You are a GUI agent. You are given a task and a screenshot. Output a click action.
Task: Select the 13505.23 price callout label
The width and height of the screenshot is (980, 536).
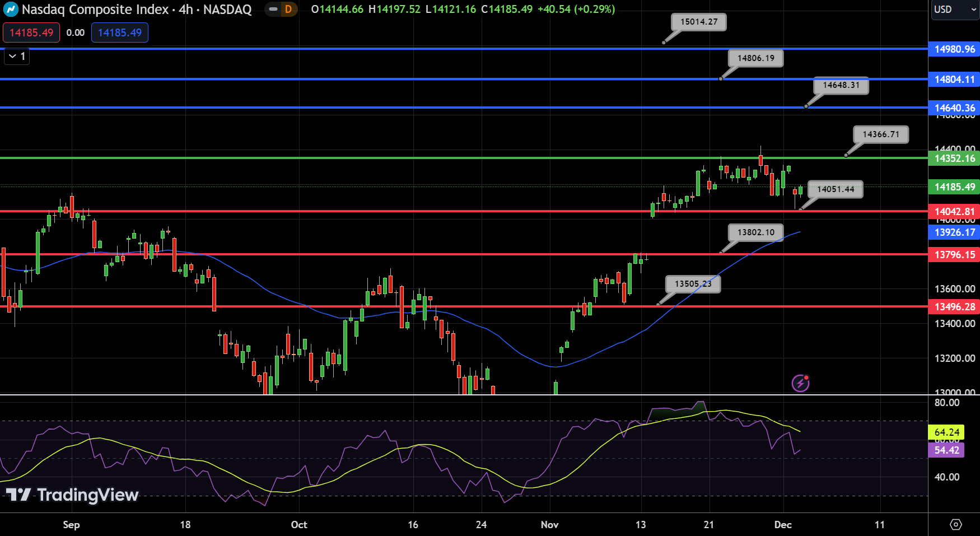pyautogui.click(x=693, y=284)
